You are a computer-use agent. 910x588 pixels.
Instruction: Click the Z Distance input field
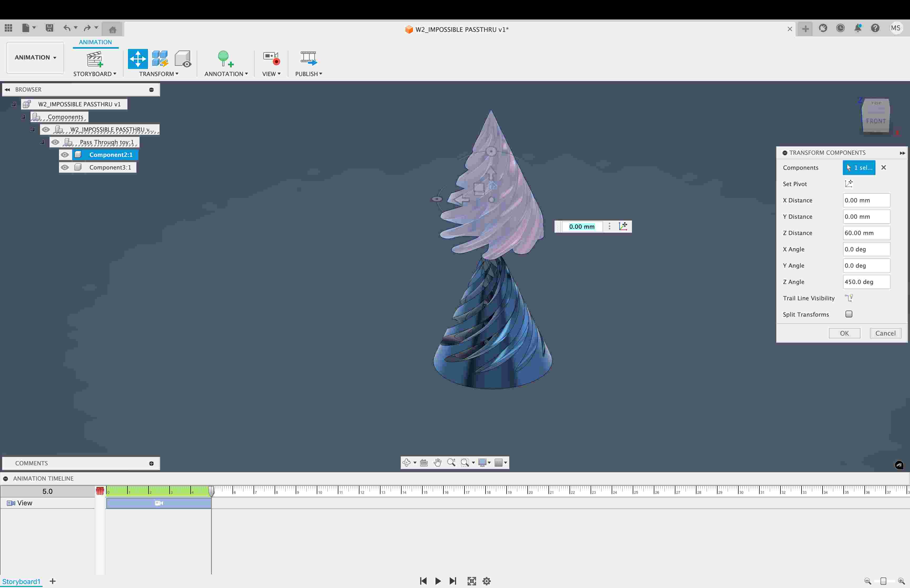click(x=866, y=233)
